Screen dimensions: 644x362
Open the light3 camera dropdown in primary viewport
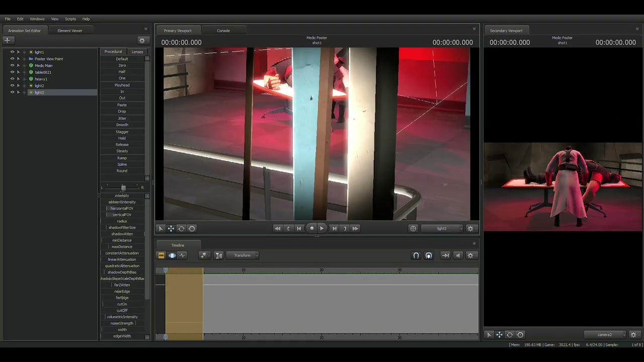click(x=443, y=229)
